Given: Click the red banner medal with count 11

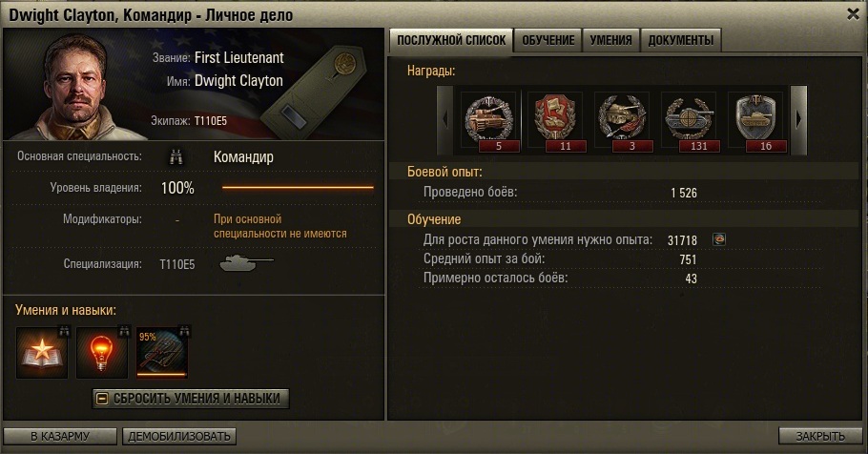Looking at the screenshot, I should (556, 121).
